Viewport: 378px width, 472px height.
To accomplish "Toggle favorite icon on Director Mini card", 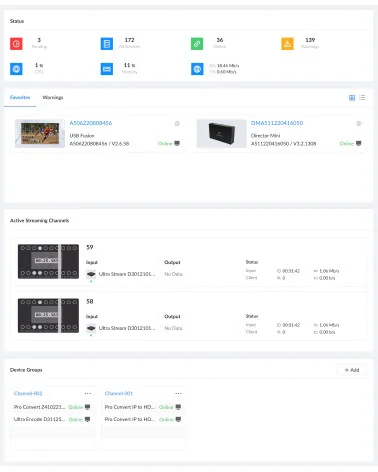I will pyautogui.click(x=359, y=123).
